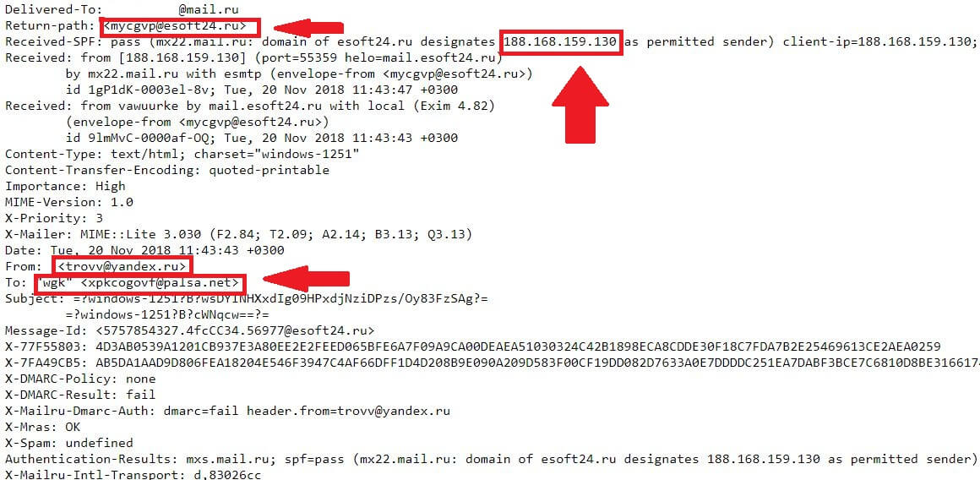Click the boxed To address xpkcogovf@palsa.net
The height and width of the screenshot is (480, 980).
(x=139, y=283)
